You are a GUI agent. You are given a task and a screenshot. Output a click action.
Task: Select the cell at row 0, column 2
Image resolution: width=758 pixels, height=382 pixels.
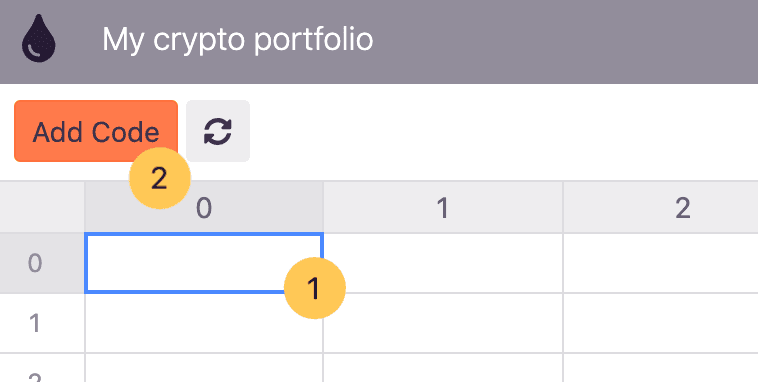[x=661, y=263]
